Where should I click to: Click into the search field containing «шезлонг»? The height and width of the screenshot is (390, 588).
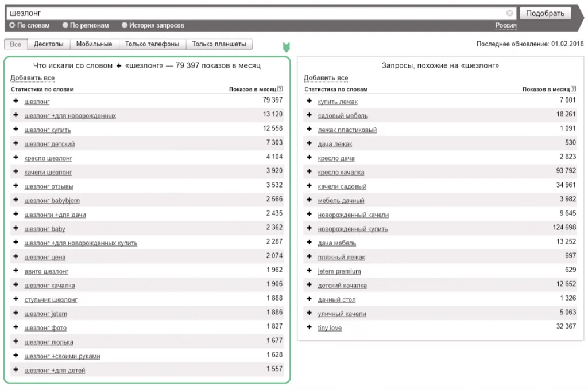pos(253,13)
